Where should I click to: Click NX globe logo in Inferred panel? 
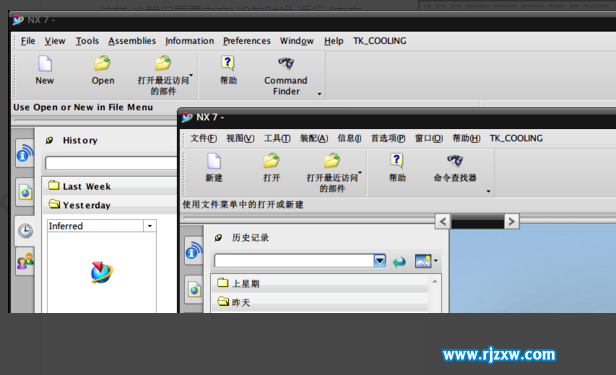(101, 272)
